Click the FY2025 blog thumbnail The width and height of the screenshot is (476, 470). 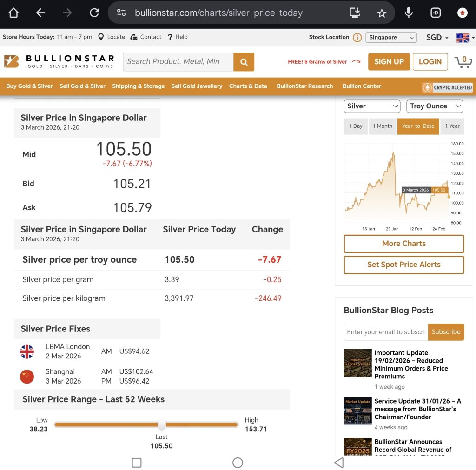(357, 447)
